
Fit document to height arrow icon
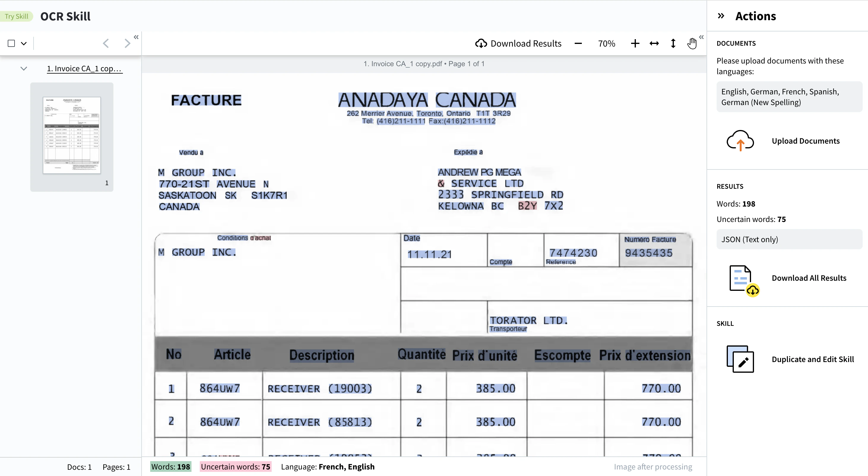coord(673,43)
